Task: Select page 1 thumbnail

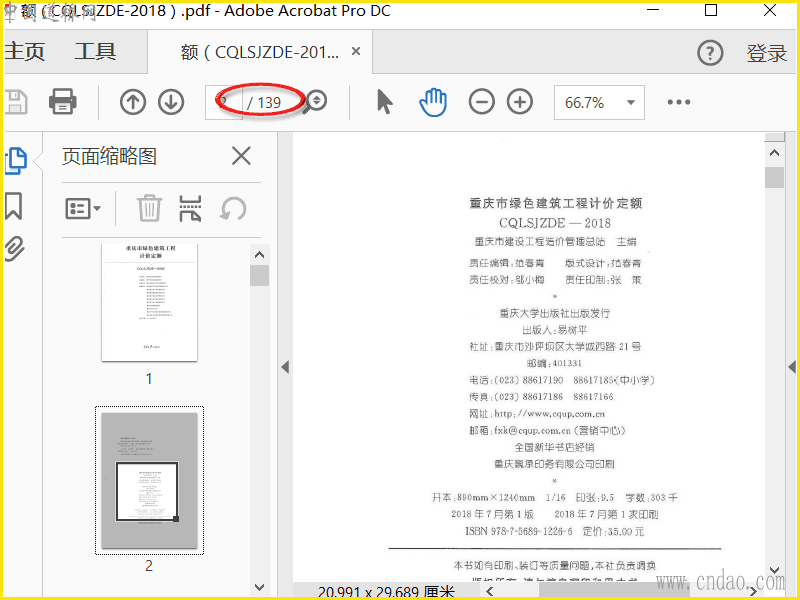Action: [149, 303]
